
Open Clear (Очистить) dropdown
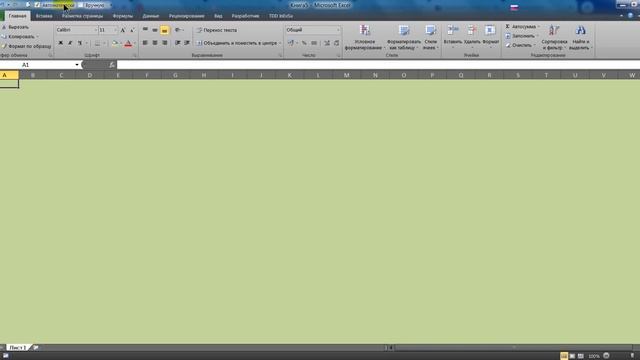(x=520, y=45)
